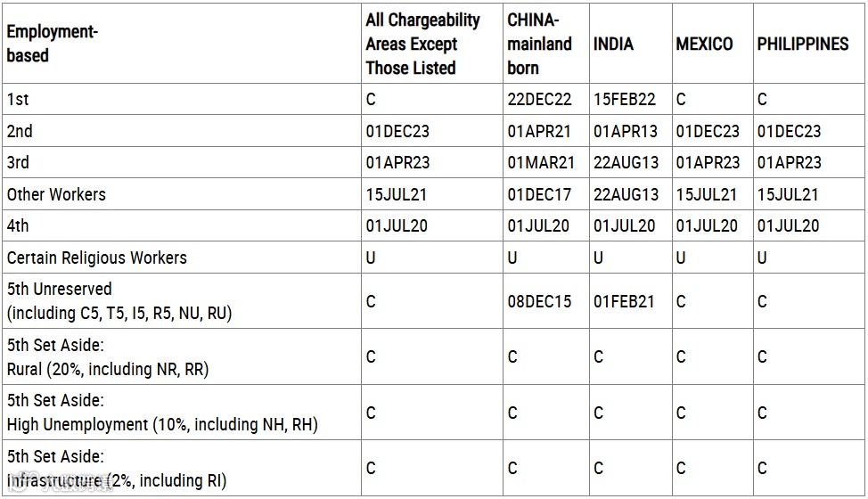Click the 08DEC15 5th Unreserved date
This screenshot has width=868, height=499.
click(539, 301)
